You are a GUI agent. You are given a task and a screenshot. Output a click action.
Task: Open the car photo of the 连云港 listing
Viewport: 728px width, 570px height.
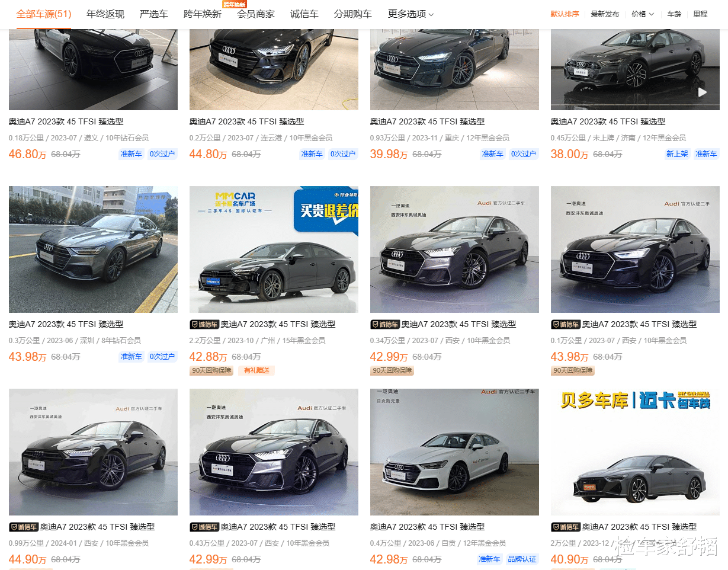(274, 70)
